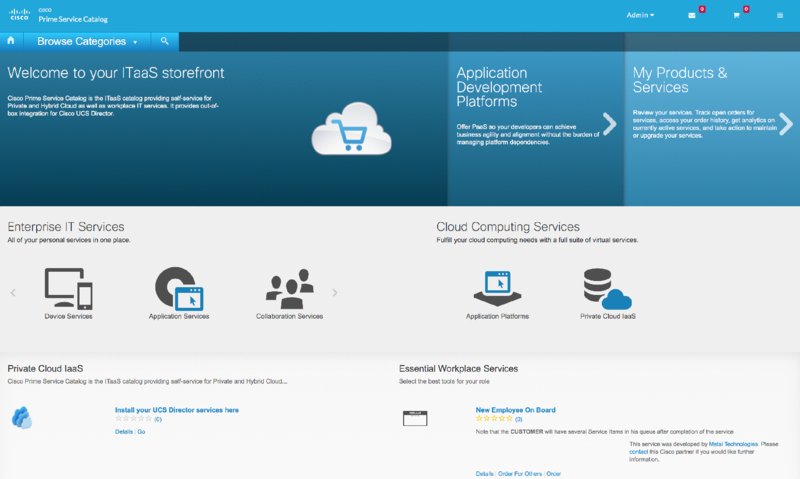Go to the home icon tab
This screenshot has height=479, width=800.
[11, 41]
